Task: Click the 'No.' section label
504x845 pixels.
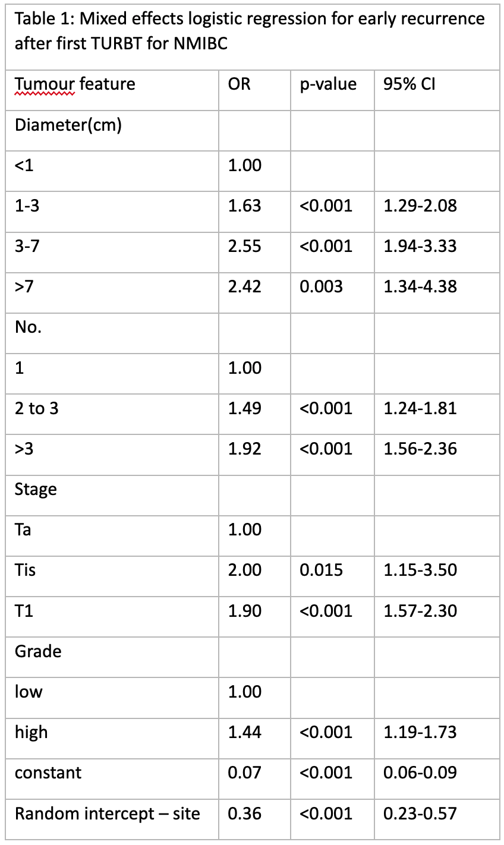Action: point(28,327)
